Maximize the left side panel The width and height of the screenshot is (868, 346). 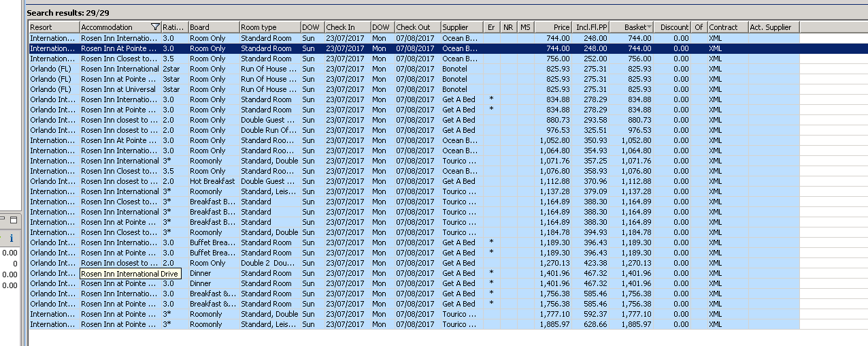pos(14,220)
